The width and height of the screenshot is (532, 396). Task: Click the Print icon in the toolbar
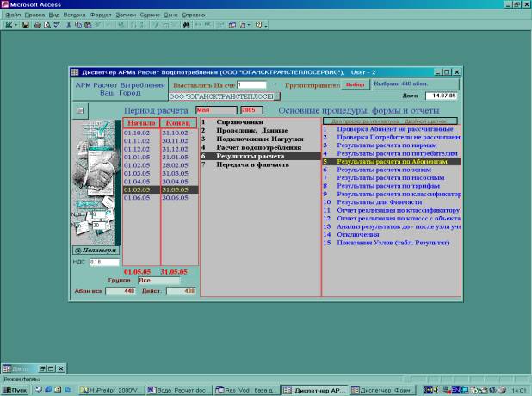coord(37,24)
